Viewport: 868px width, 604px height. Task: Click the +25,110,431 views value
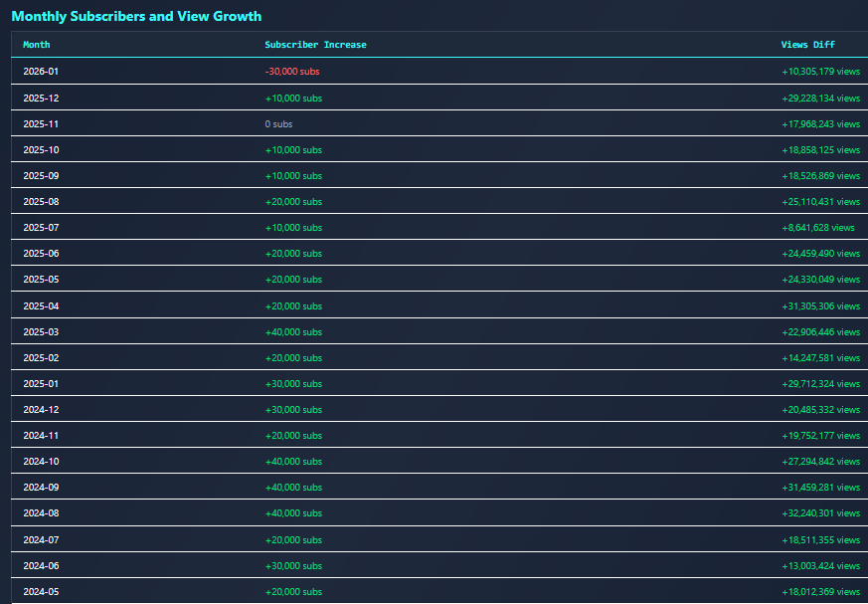tap(821, 202)
